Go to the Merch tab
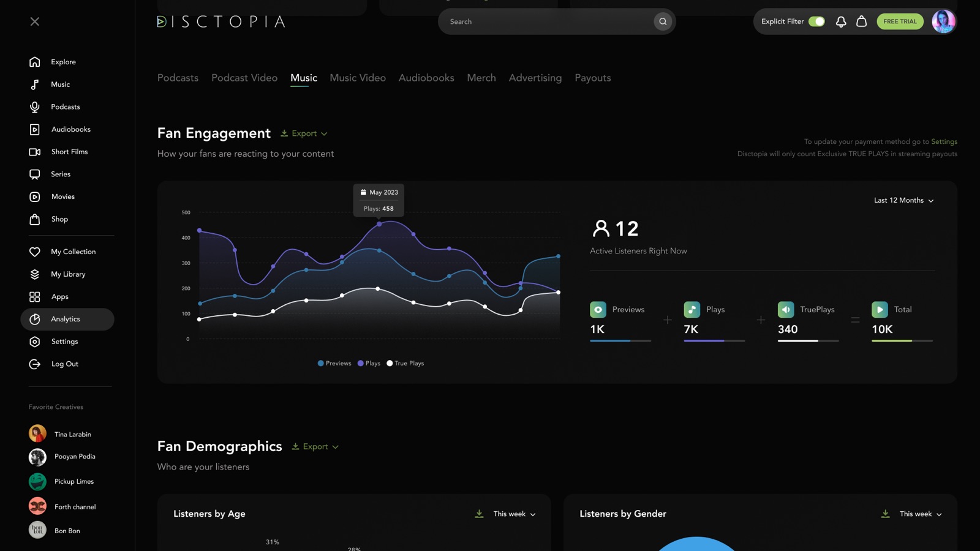Screen dimensions: 980x551 pyautogui.click(x=481, y=78)
